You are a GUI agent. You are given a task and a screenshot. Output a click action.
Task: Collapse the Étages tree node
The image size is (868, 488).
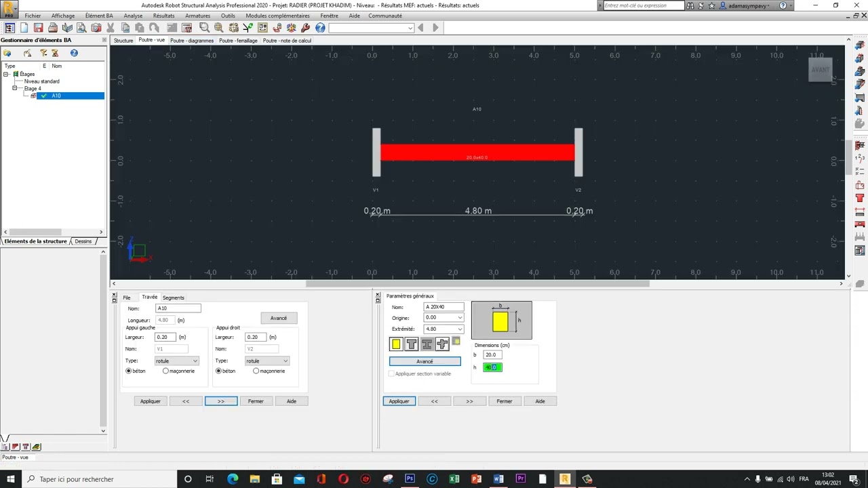click(x=6, y=74)
